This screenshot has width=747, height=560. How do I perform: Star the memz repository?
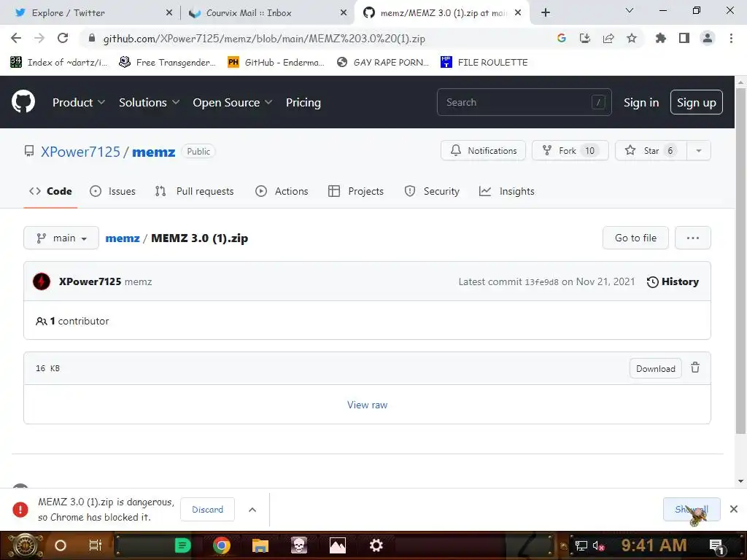[651, 150]
